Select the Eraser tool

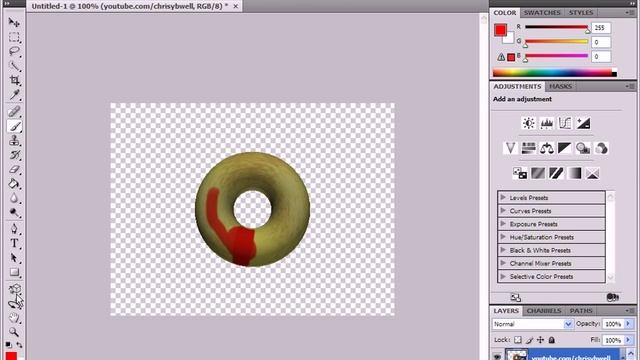tap(14, 169)
